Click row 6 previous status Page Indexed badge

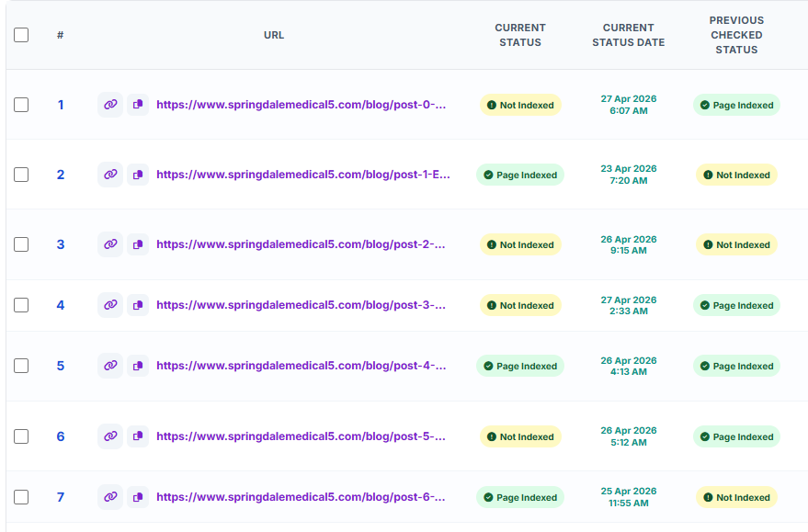(x=736, y=436)
